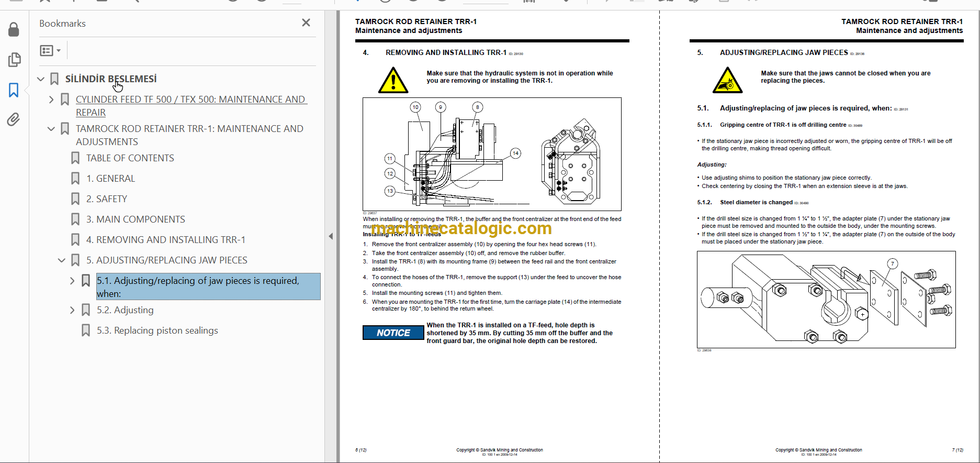Click bookmark icon beside CYLINDER FEED TF 500
The width and height of the screenshot is (980, 463).
coord(65,100)
